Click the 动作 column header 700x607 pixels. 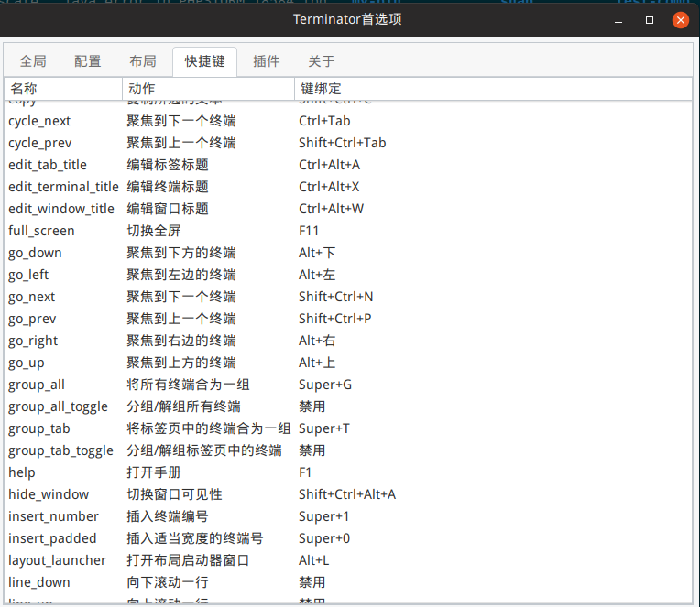(x=208, y=89)
